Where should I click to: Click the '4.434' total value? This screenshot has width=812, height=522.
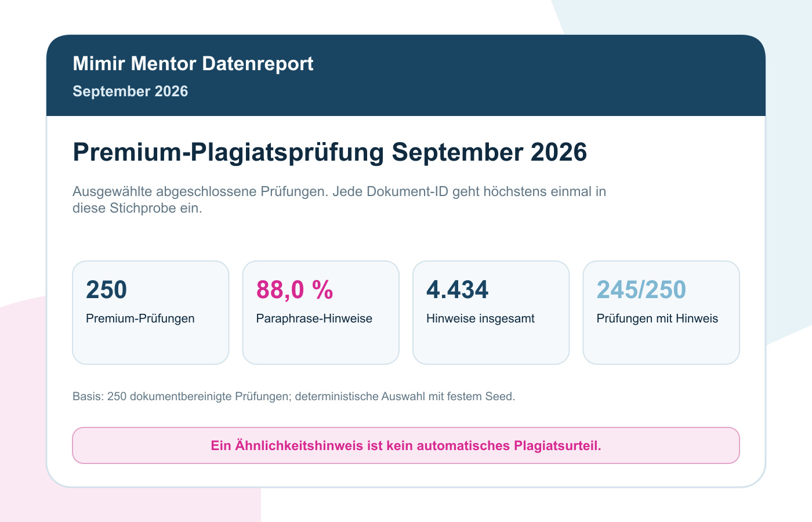(457, 289)
